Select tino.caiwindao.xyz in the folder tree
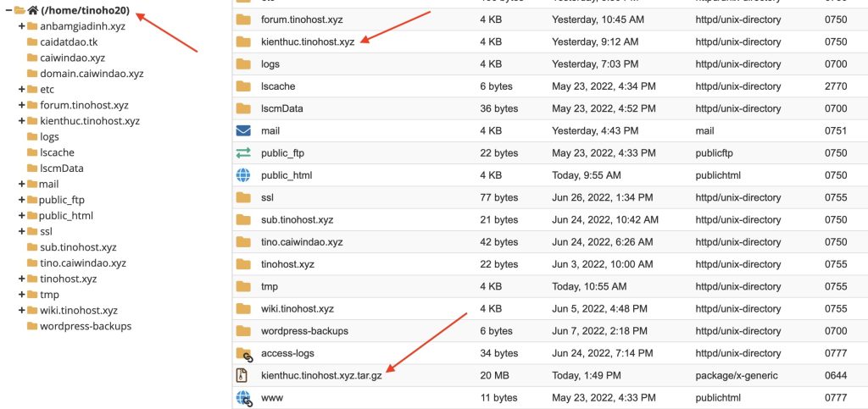The image size is (868, 409). [x=83, y=263]
